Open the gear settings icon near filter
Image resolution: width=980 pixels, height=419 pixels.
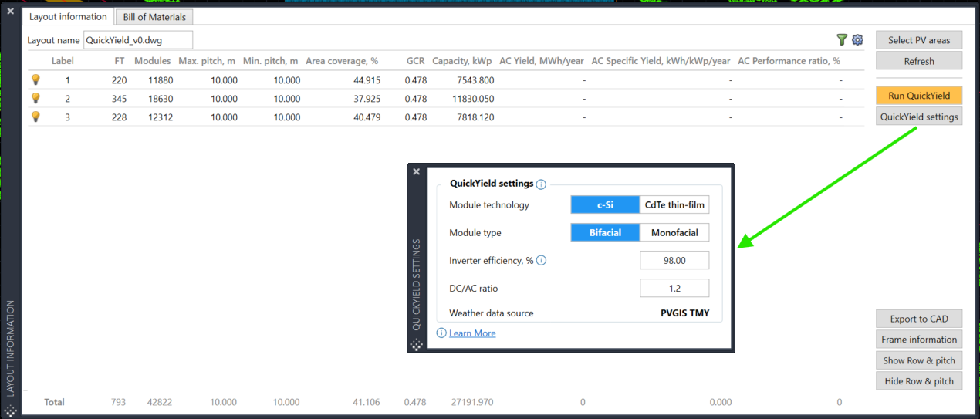(x=857, y=40)
